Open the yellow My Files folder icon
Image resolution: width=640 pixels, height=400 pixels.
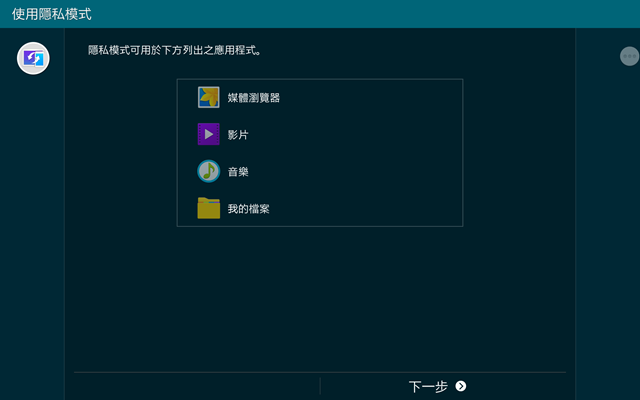coord(209,208)
